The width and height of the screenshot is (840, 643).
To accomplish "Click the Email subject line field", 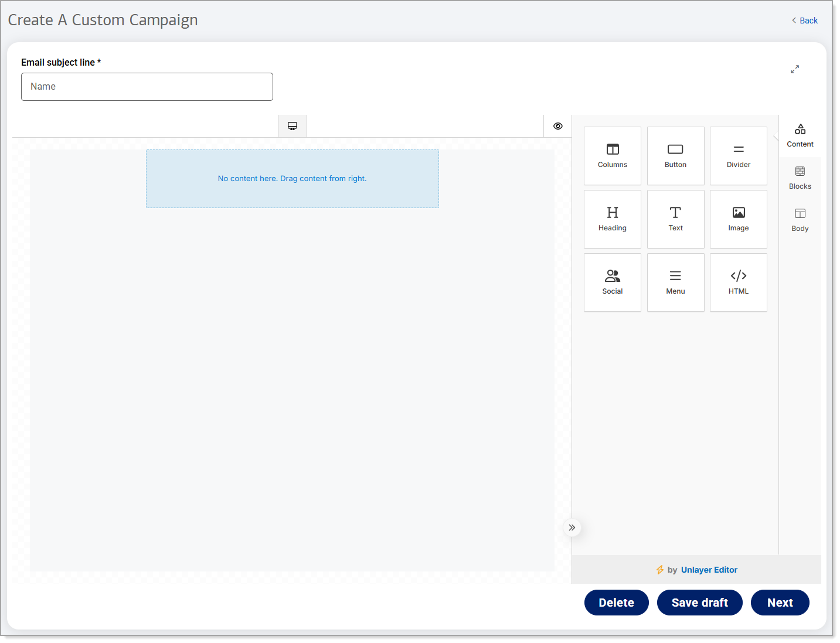I will 147,87.
